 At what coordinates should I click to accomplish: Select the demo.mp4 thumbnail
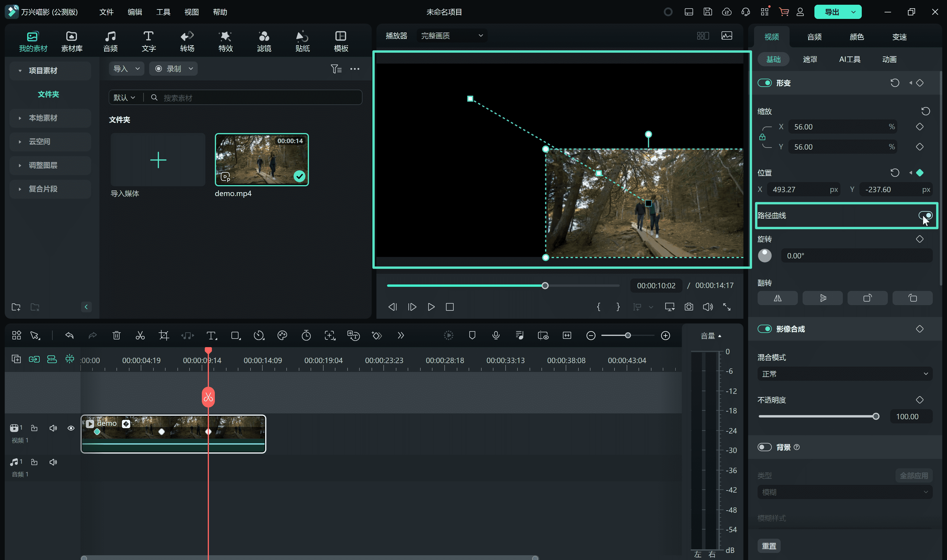tap(261, 160)
